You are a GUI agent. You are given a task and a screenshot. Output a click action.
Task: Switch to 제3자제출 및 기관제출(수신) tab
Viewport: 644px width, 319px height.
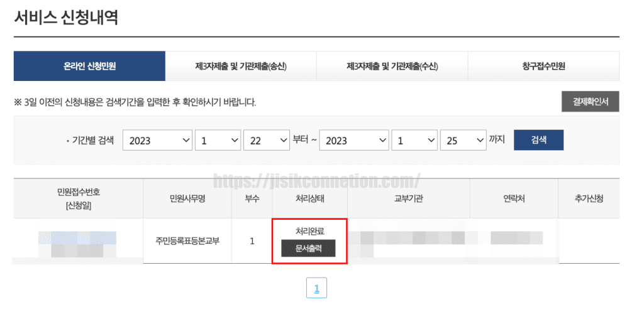tap(392, 66)
